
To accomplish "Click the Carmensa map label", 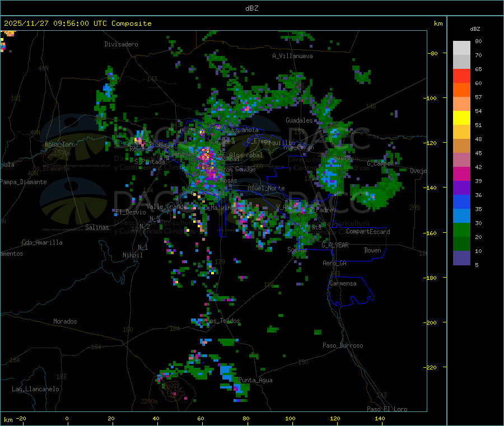I will [343, 283].
